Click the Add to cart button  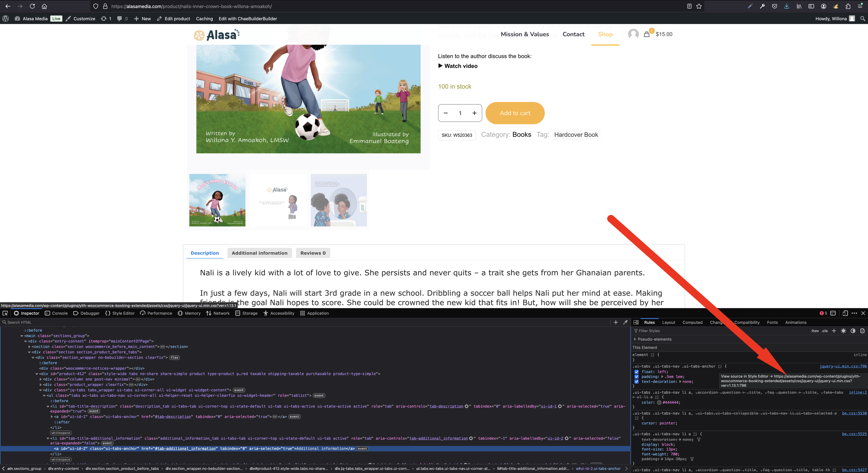tap(515, 113)
